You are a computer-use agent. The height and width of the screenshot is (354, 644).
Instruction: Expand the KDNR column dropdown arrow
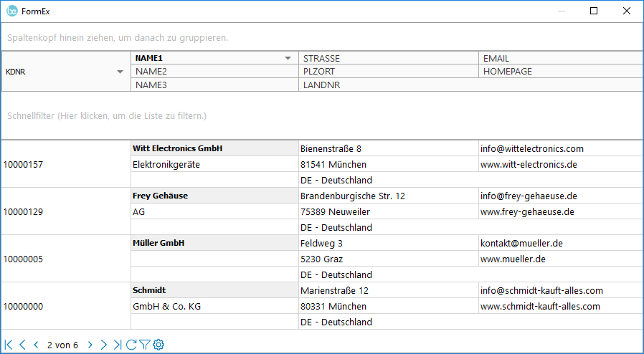point(120,72)
